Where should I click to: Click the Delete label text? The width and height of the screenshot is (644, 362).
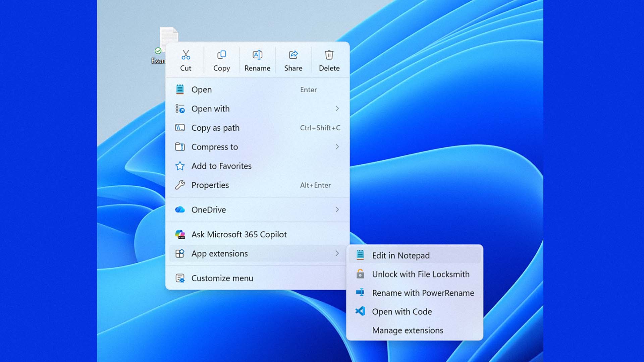click(329, 68)
